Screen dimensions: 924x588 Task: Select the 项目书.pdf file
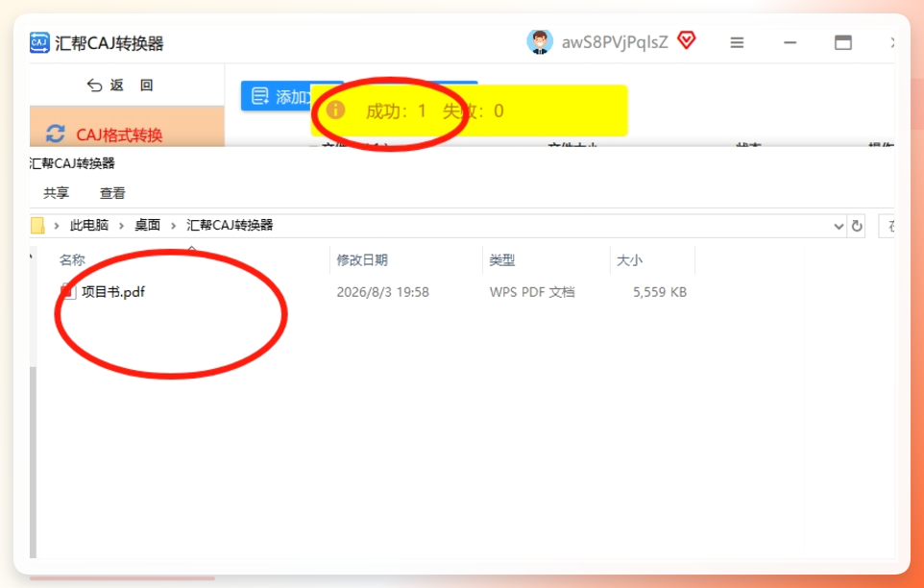pos(113,292)
